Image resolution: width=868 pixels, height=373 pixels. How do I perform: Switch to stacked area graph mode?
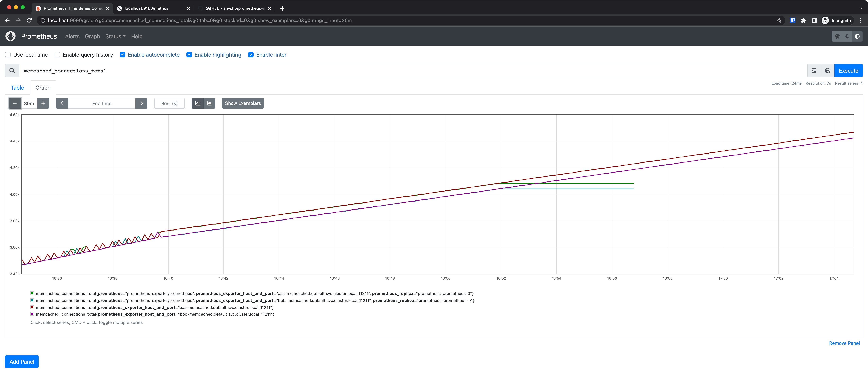(x=209, y=103)
